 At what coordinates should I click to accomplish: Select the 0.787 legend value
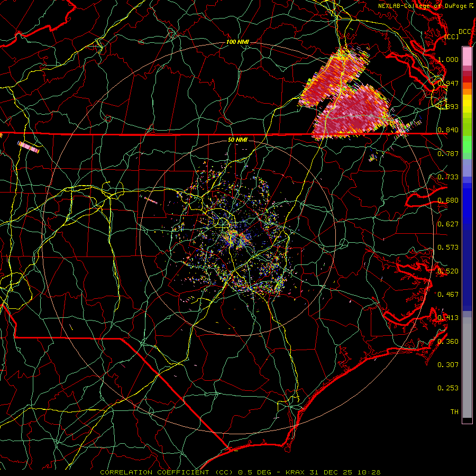pyautogui.click(x=448, y=153)
